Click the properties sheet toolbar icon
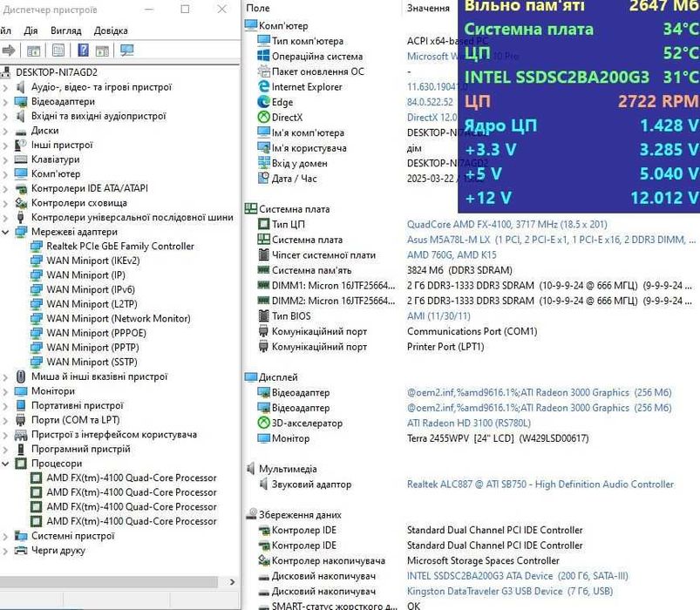Viewport: 700px width, 610px height. pos(58,50)
